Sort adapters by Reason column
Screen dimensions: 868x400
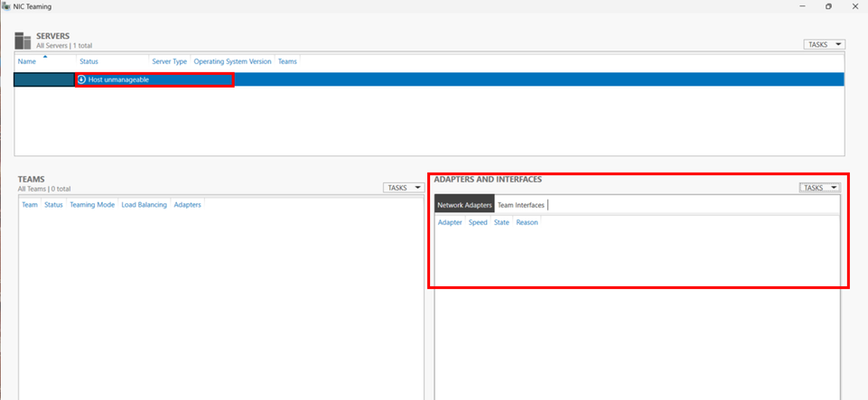click(x=527, y=222)
